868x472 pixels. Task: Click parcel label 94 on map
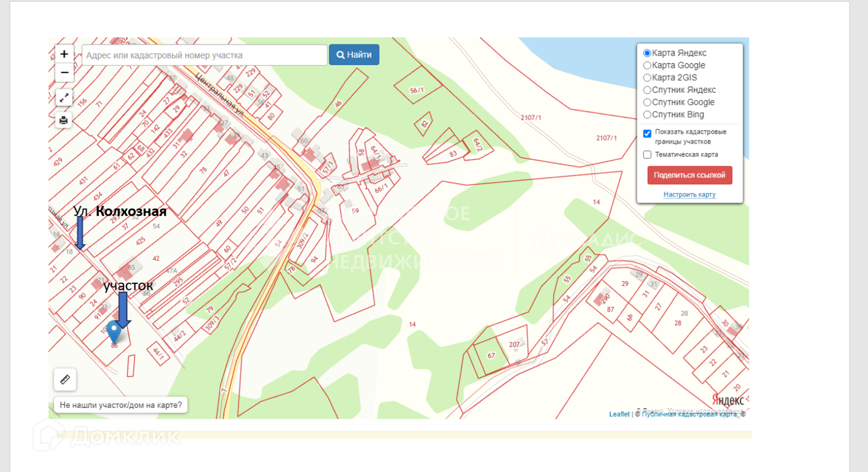click(x=314, y=259)
